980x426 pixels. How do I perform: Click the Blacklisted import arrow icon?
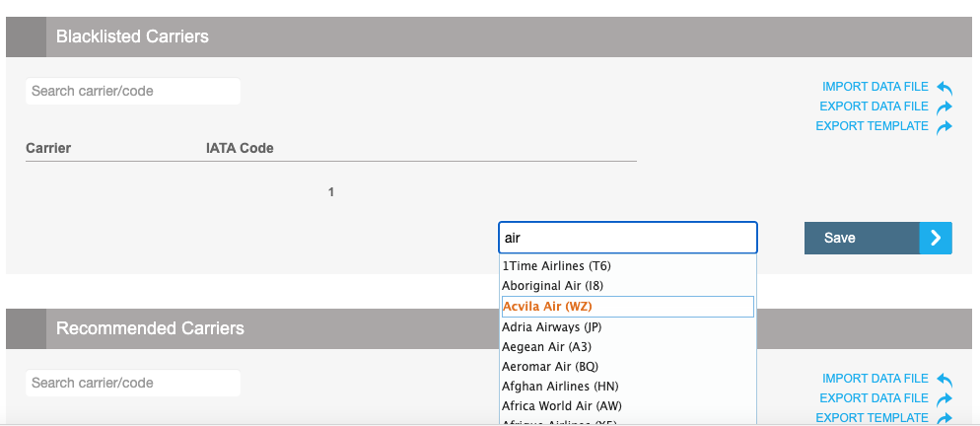coord(944,88)
